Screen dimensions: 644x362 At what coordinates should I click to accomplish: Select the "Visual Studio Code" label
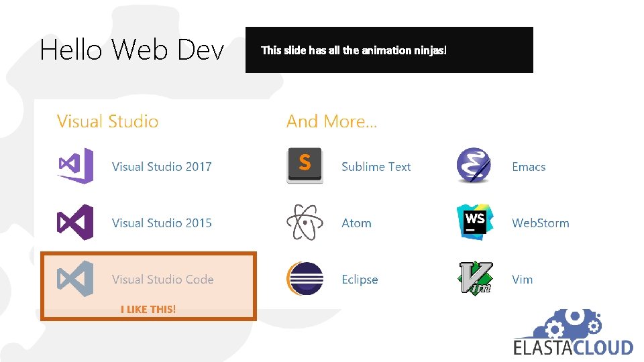tap(162, 279)
